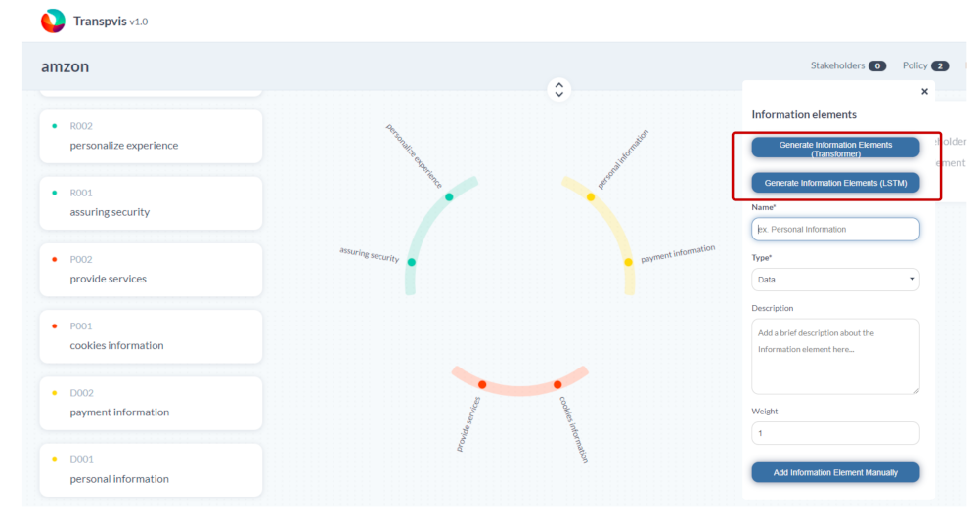Click Add Information Element Manually button
The width and height of the screenshot is (980, 520).
(835, 473)
